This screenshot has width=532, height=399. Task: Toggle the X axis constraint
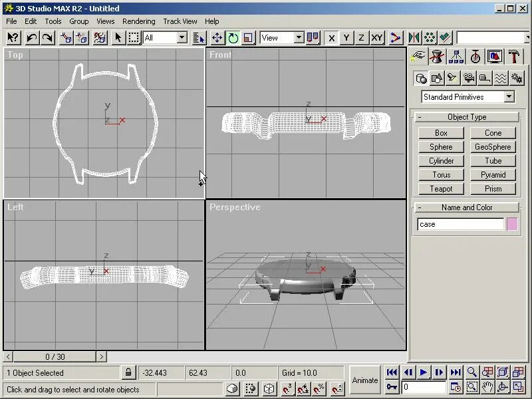pos(331,38)
